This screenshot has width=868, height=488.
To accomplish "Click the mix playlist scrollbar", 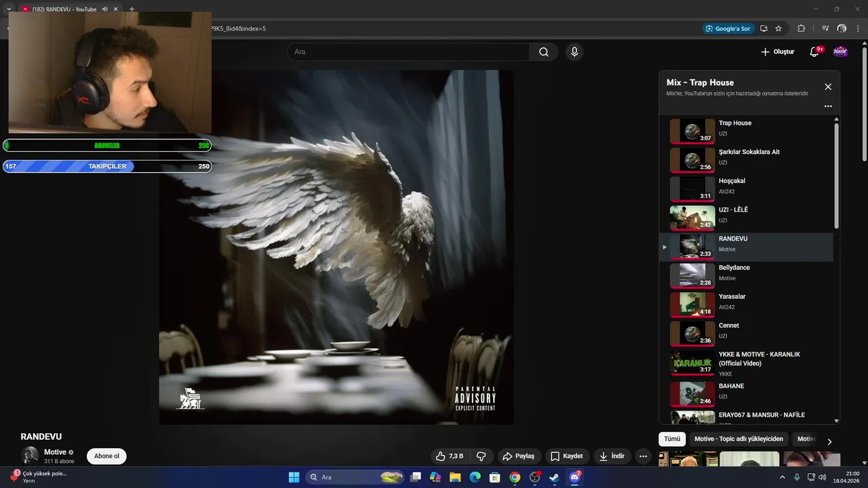I will (836, 175).
